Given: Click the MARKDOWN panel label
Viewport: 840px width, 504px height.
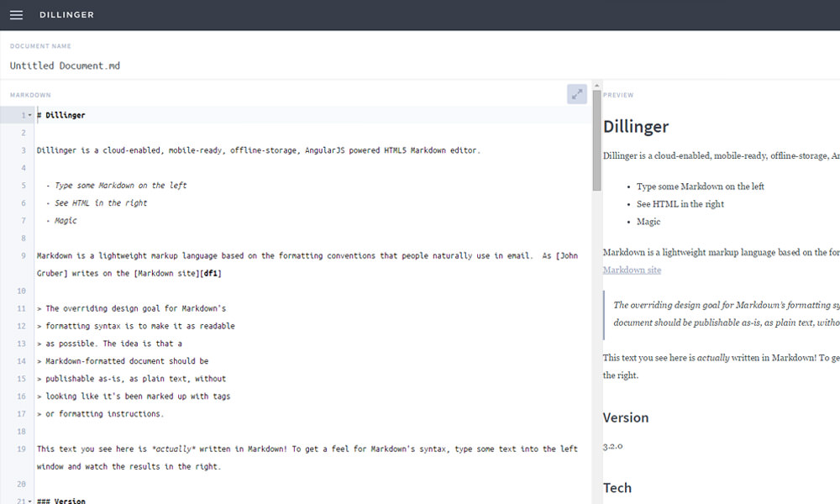Looking at the screenshot, I should tap(30, 95).
